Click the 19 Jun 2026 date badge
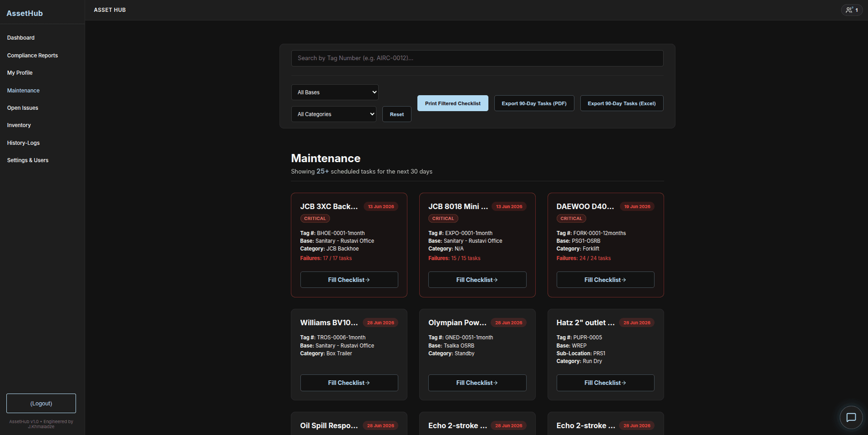This screenshot has width=868, height=435. click(x=637, y=206)
